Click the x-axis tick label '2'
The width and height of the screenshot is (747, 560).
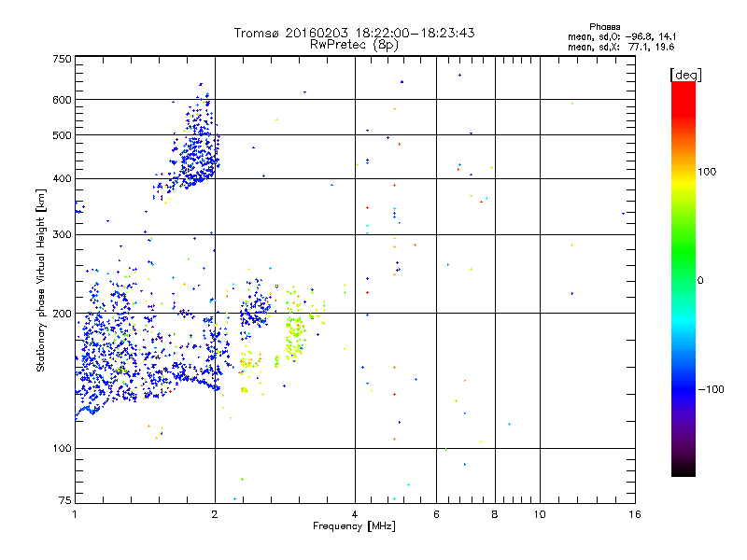pos(215,514)
